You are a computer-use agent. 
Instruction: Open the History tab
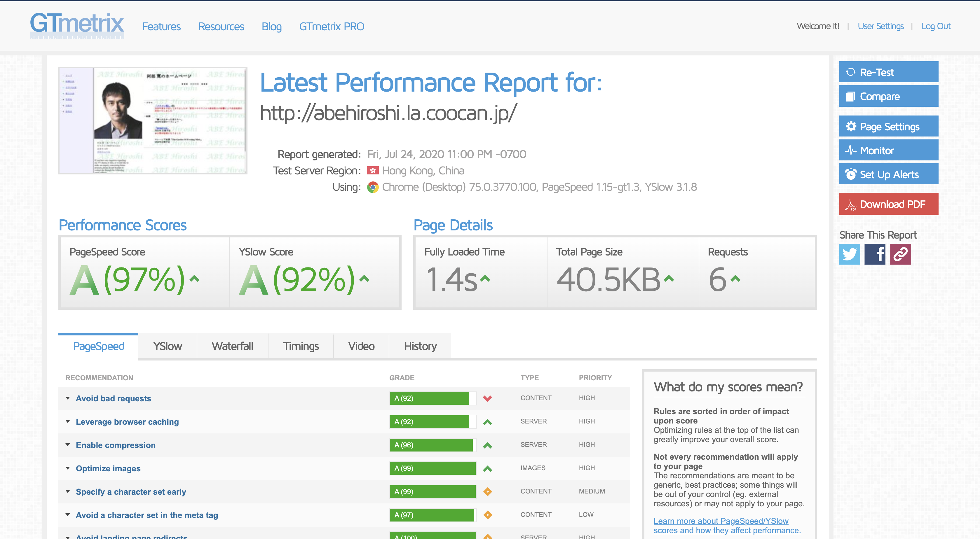click(x=420, y=346)
